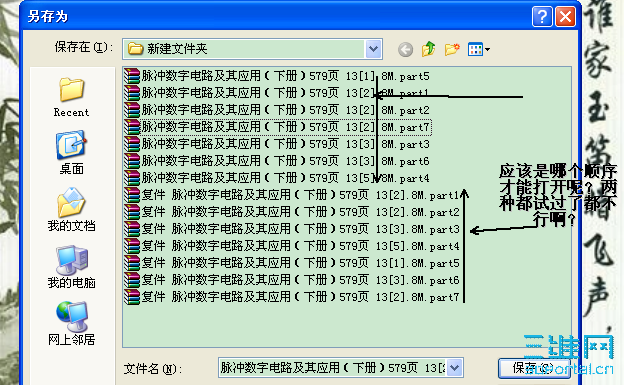Select the 复件 file ending part5
Screen dimensions: 624x385
(292, 263)
